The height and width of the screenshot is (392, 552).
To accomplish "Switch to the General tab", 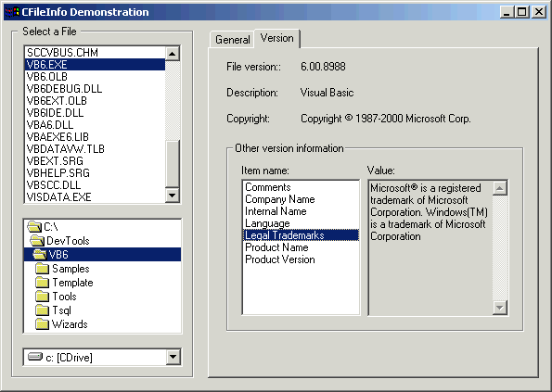I will coord(232,40).
